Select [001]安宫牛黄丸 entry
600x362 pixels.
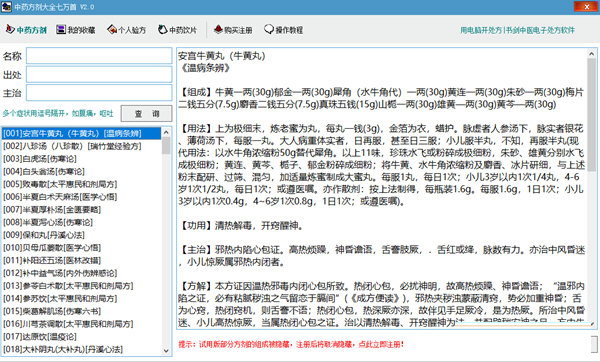point(81,134)
